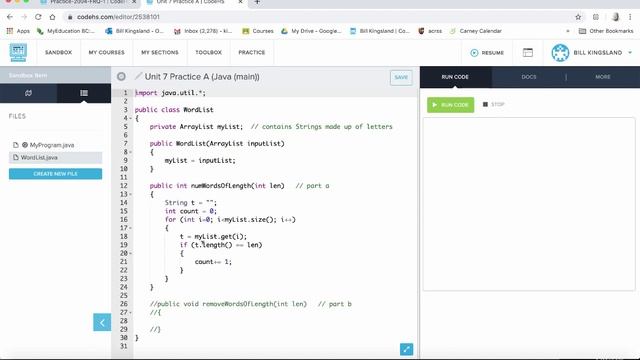Go forward with browser forward arrow
Screen dimensions: 640x360
click(24, 17)
